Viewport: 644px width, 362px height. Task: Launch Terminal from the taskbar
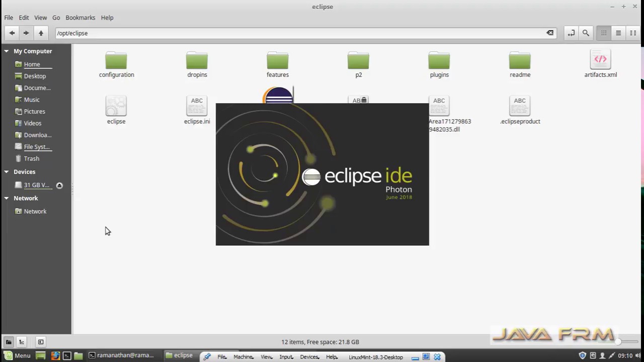pos(66,355)
